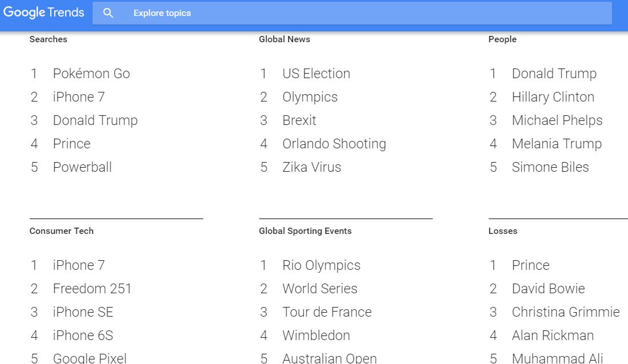Open Rio Olympics sporting event
The image size is (628, 364).
point(321,265)
